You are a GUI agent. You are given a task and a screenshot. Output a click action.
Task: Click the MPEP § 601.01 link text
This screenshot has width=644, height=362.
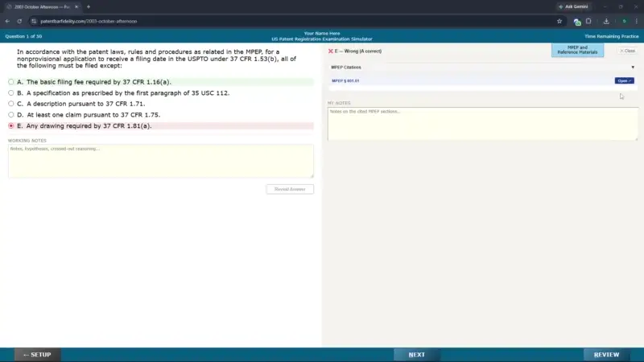pos(345,81)
